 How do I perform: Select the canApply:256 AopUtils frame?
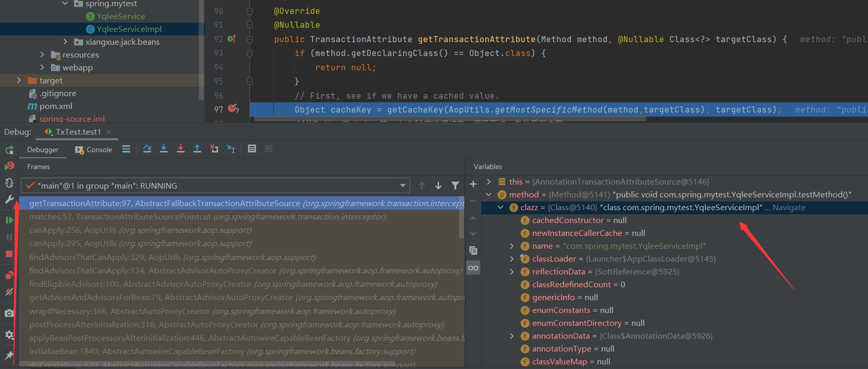pos(241,230)
